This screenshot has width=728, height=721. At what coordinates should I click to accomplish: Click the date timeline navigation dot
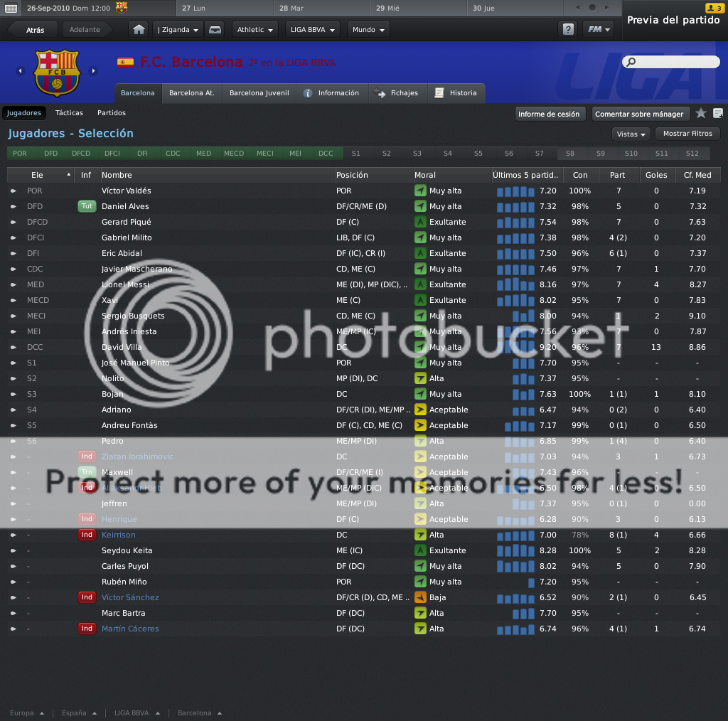click(x=592, y=7)
